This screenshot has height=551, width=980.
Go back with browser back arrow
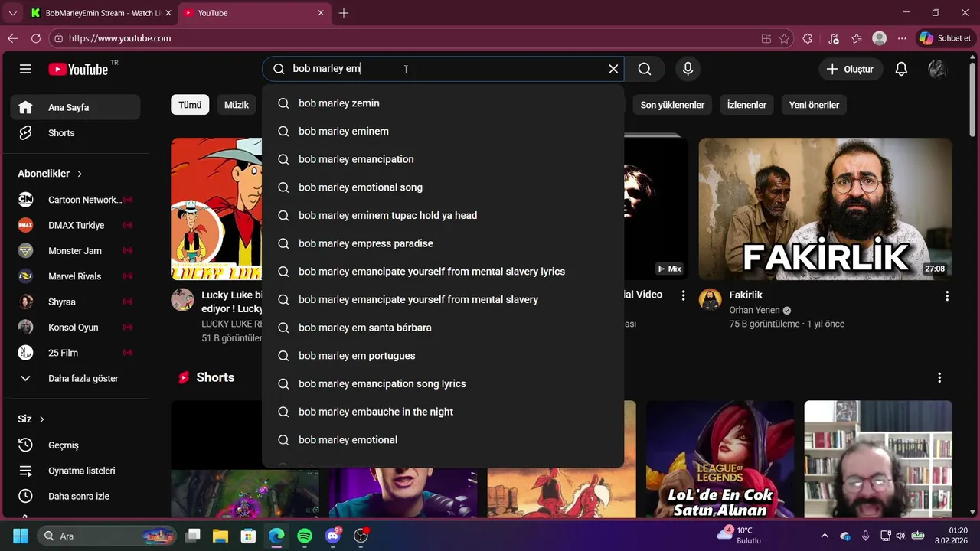[x=13, y=38]
